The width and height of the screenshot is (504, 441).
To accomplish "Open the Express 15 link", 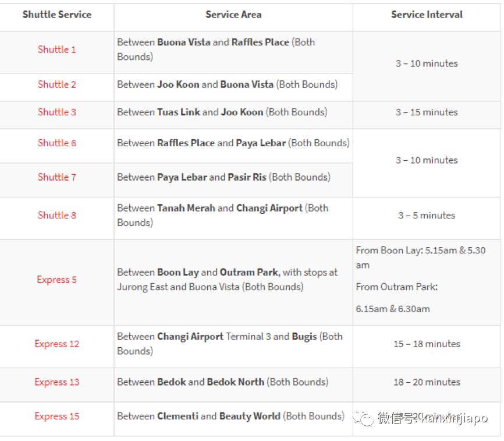I will coord(57,416).
